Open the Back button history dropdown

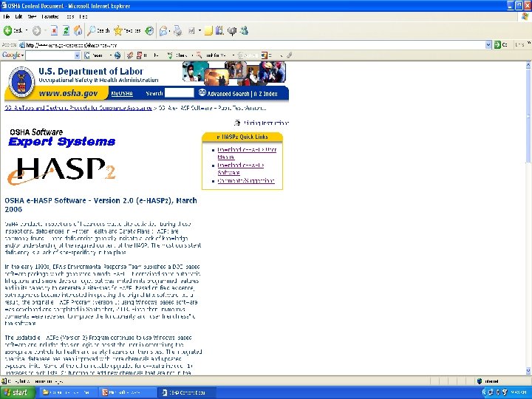tap(27, 31)
